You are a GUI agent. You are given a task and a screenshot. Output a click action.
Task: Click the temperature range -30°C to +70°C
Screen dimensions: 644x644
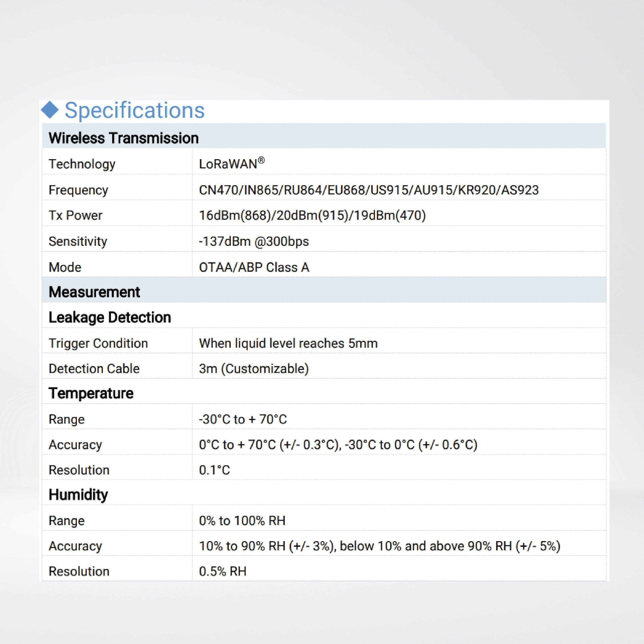tap(243, 419)
